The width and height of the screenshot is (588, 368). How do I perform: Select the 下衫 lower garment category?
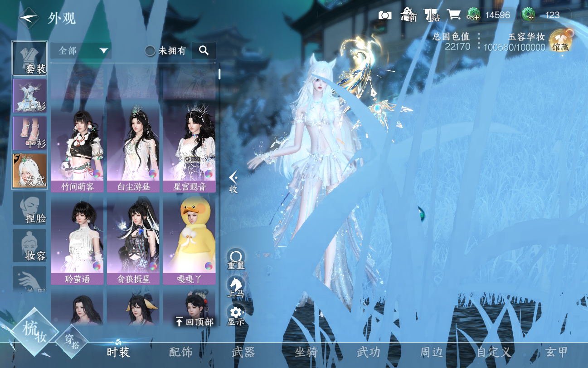point(29,133)
